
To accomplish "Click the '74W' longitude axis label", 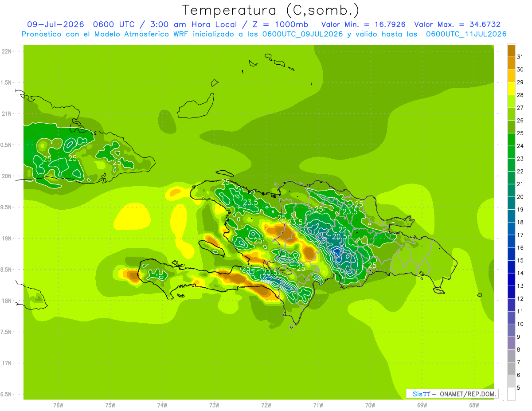I will (x=162, y=405).
